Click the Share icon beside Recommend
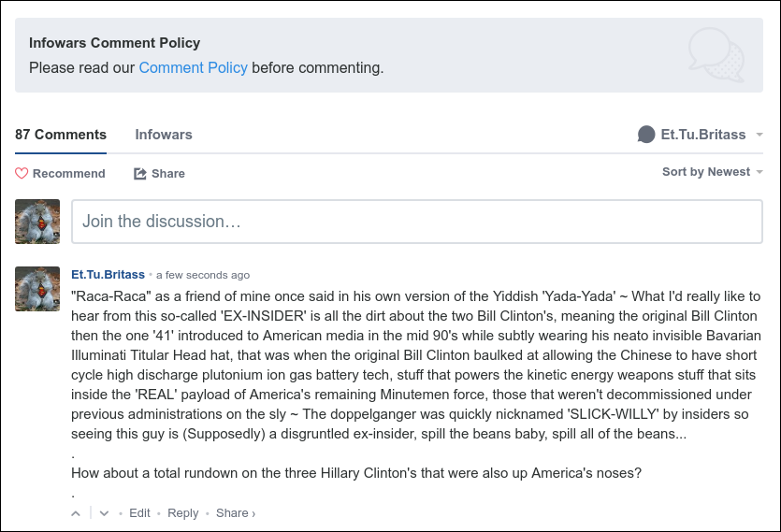The image size is (781, 532). point(140,174)
